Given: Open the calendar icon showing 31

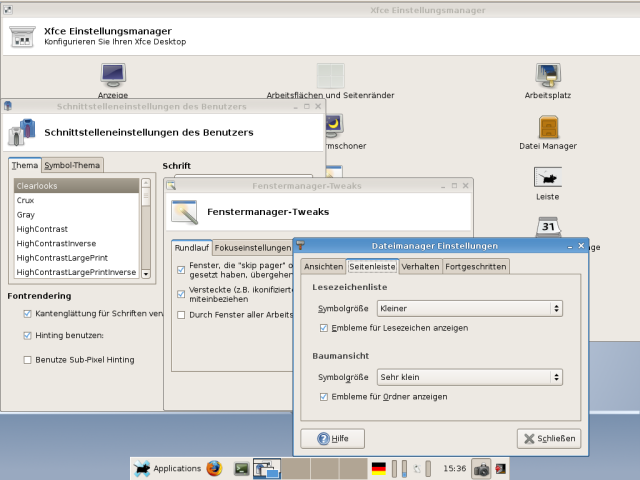Looking at the screenshot, I should click(548, 227).
